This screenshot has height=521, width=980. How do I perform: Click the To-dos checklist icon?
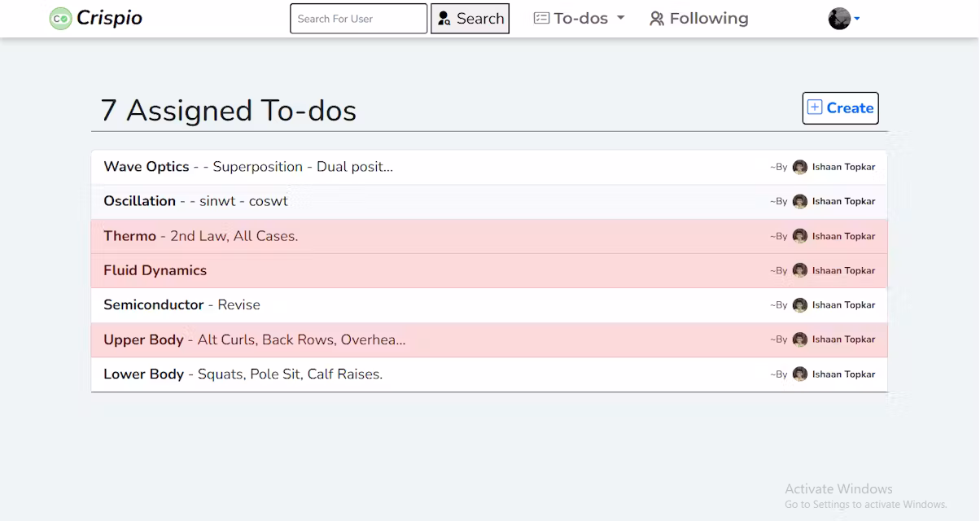[x=541, y=19]
